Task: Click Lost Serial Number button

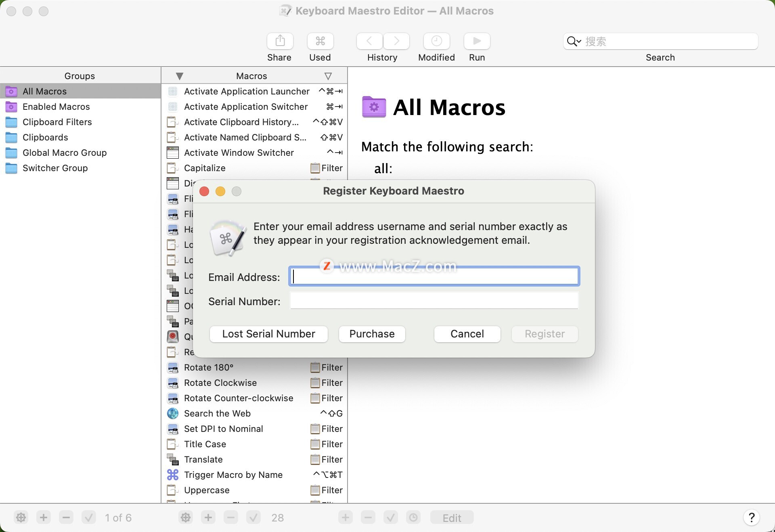Action: click(269, 334)
